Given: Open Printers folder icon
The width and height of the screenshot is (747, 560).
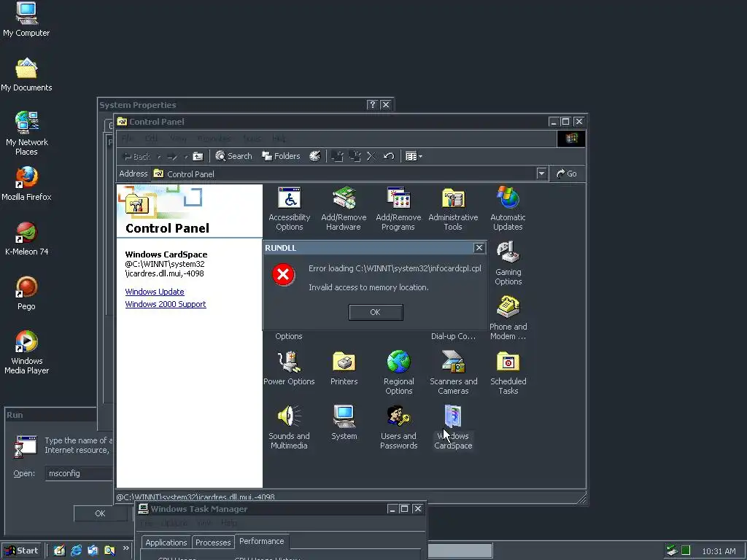Looking at the screenshot, I should point(344,368).
